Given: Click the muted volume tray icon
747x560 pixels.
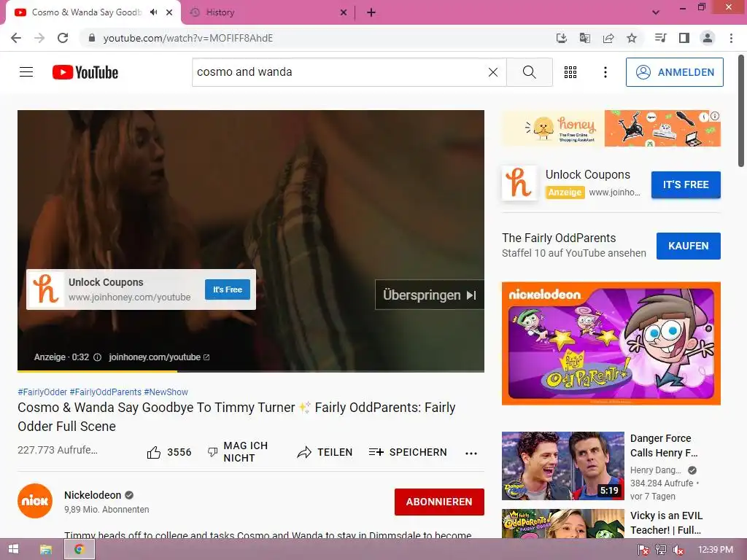Looking at the screenshot, I should point(678,550).
